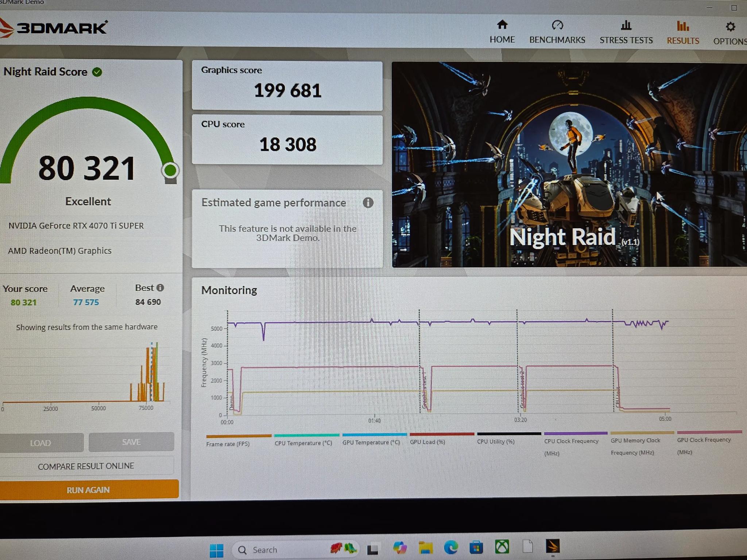Click the BENCHMARKS gauge icon
The height and width of the screenshot is (560, 747).
point(557,25)
